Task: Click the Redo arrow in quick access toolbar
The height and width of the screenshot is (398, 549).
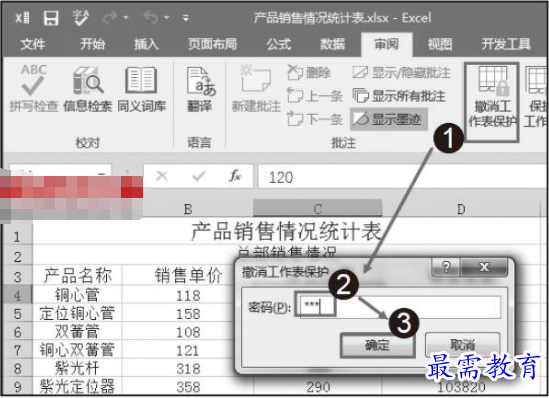Action: [110, 18]
